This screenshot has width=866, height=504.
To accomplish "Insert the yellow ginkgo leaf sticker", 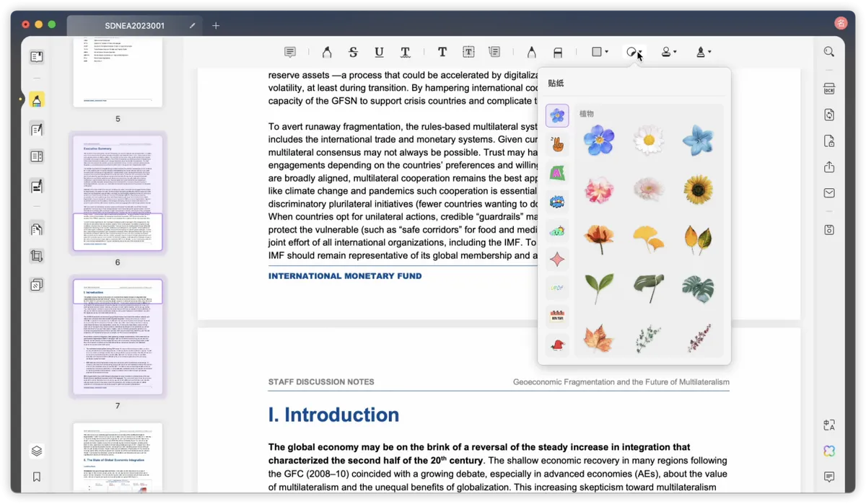I will click(649, 239).
